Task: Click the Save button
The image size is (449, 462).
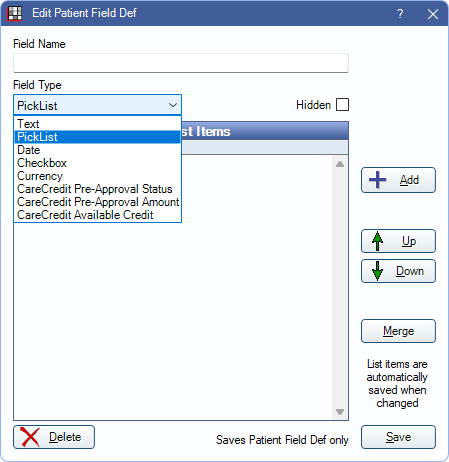Action: click(x=398, y=437)
